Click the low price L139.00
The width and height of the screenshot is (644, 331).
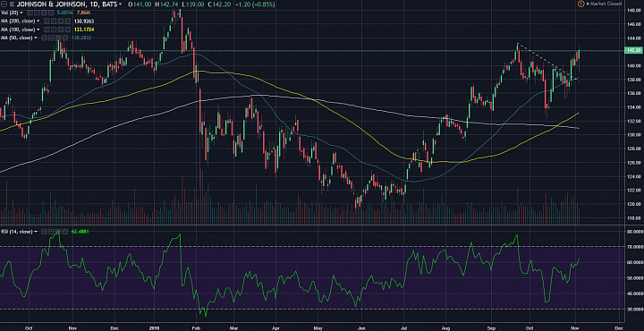(193, 4)
